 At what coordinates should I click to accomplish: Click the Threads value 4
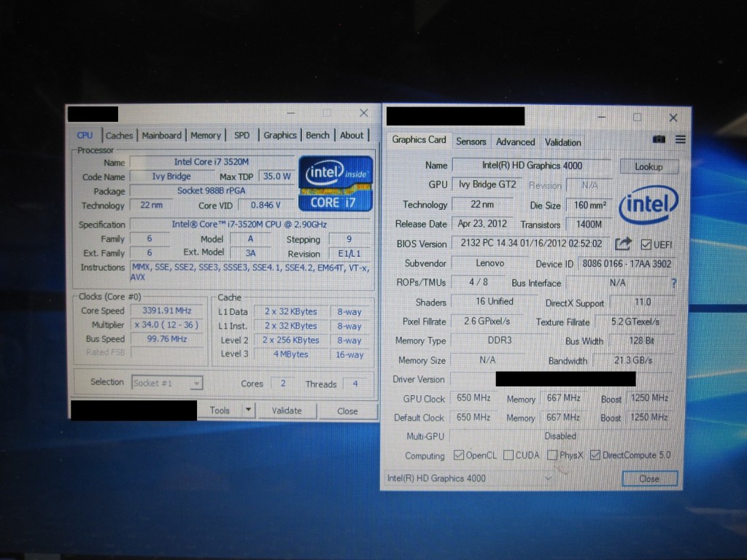click(355, 384)
